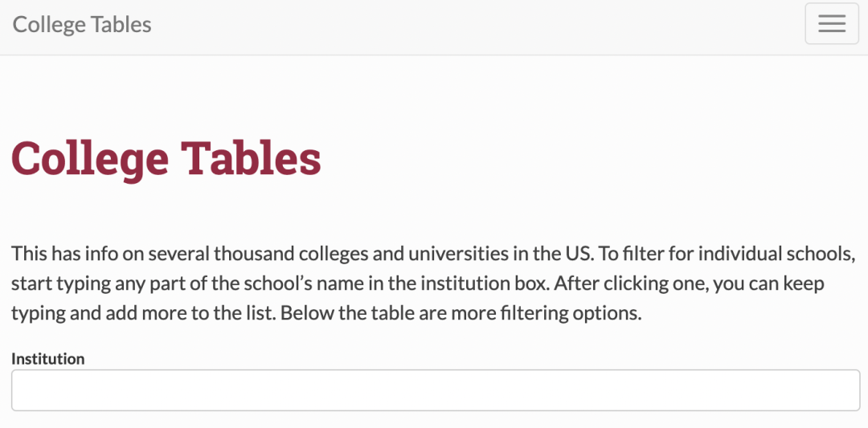This screenshot has width=868, height=428.
Task: Expand the collapsed navbar using the three-line icon
Action: pyautogui.click(x=832, y=24)
